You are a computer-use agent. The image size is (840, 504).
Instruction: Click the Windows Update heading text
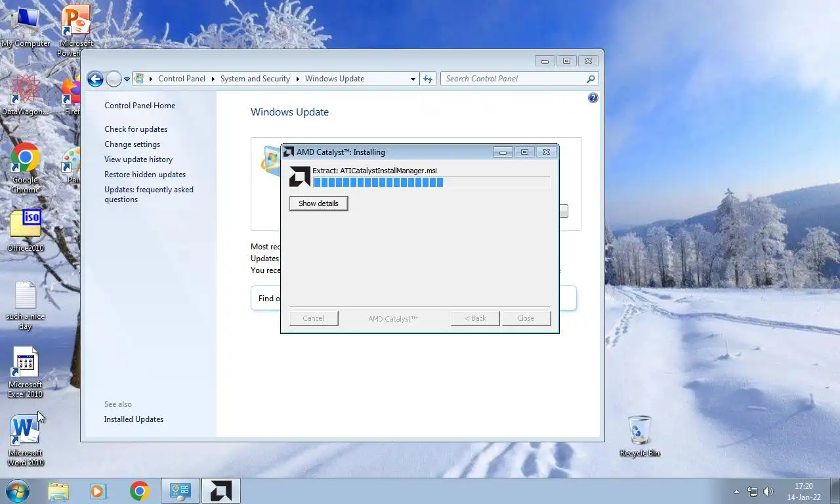289,112
